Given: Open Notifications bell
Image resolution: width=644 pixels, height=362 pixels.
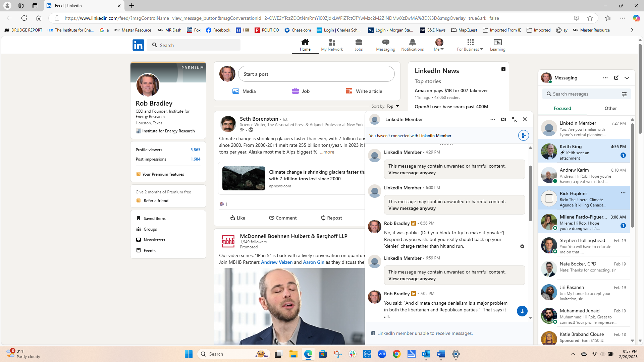Looking at the screenshot, I should pos(412,45).
